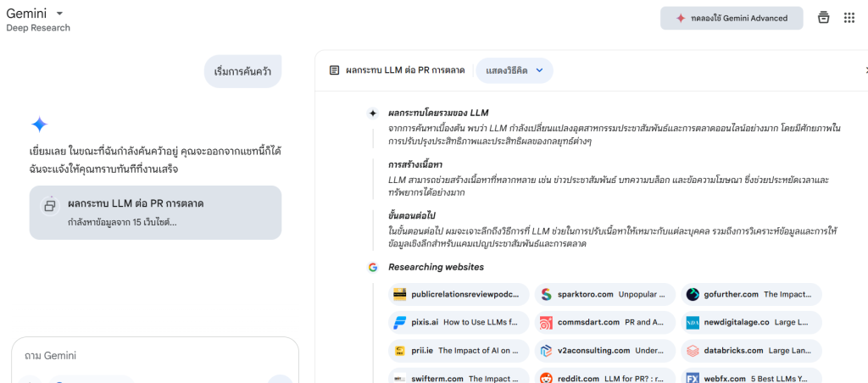Open the v2aconsulting.com source chip
The image size is (868, 383).
[604, 351]
